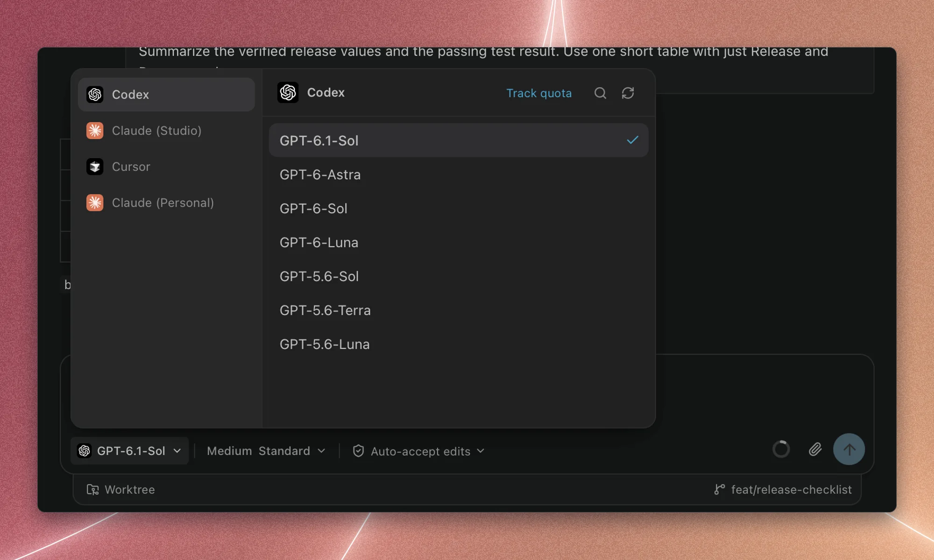Pick the GPT-6-Luna model
This screenshot has width=934, height=560.
coord(459,243)
